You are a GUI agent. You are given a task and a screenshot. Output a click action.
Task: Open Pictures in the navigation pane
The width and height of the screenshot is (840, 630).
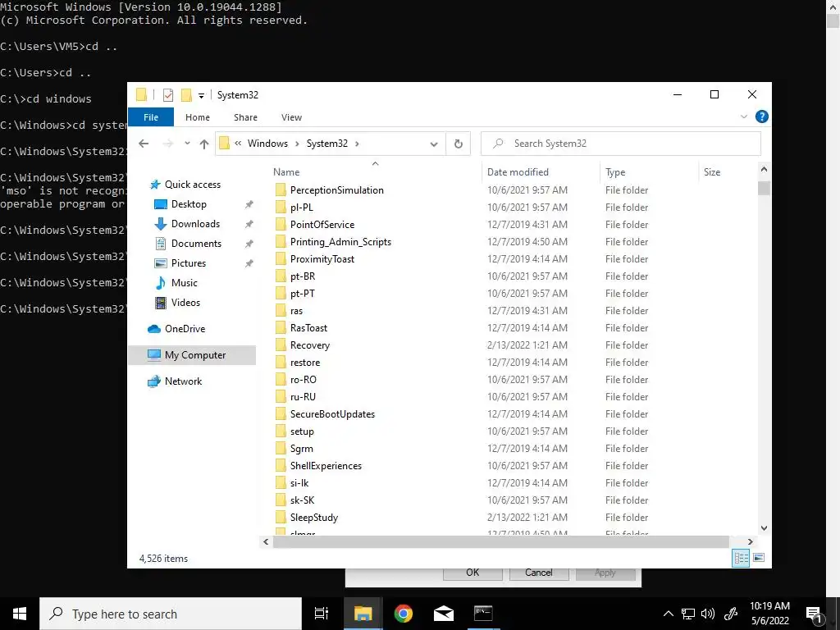pyautogui.click(x=188, y=263)
